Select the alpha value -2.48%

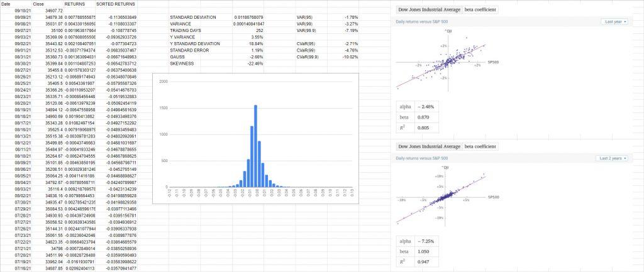426,107
